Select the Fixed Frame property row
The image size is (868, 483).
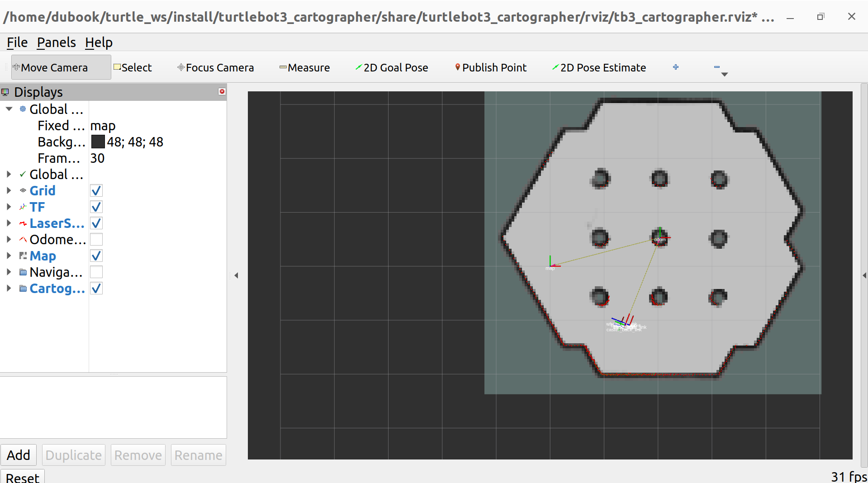(x=113, y=125)
